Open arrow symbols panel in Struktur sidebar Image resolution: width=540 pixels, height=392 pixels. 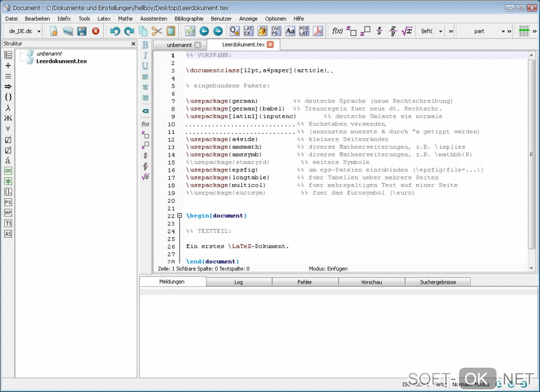click(8, 86)
